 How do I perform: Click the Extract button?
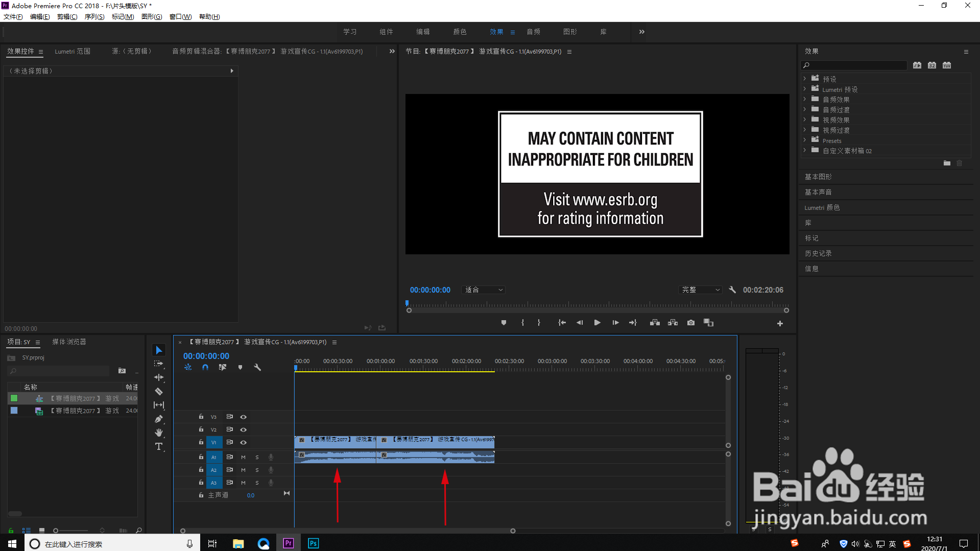tap(673, 323)
